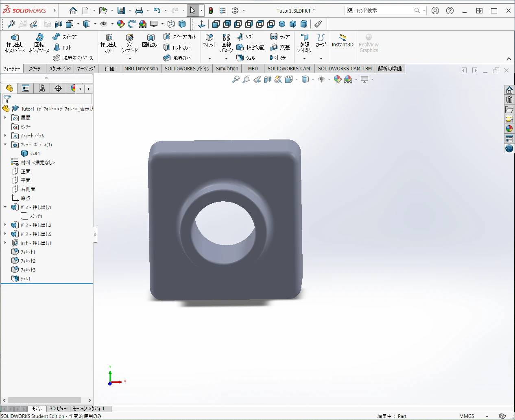Switch to the Simulation tab
The image size is (515, 420).
point(227,68)
